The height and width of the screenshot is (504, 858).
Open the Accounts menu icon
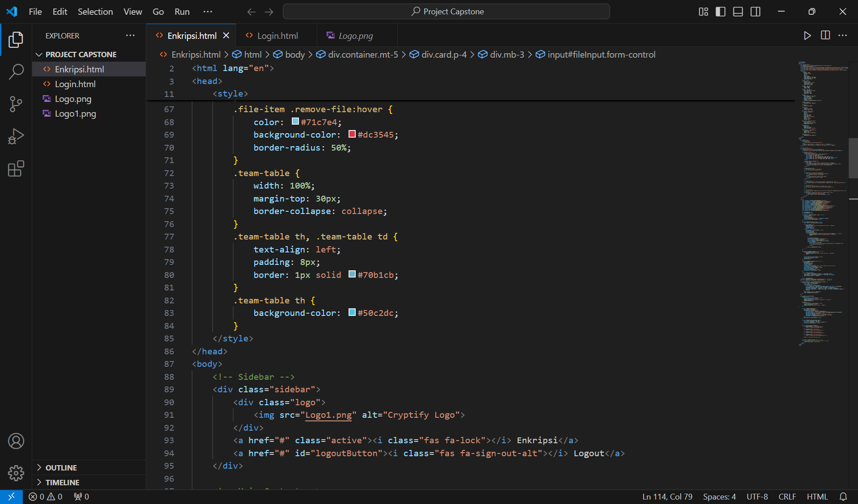(16, 441)
